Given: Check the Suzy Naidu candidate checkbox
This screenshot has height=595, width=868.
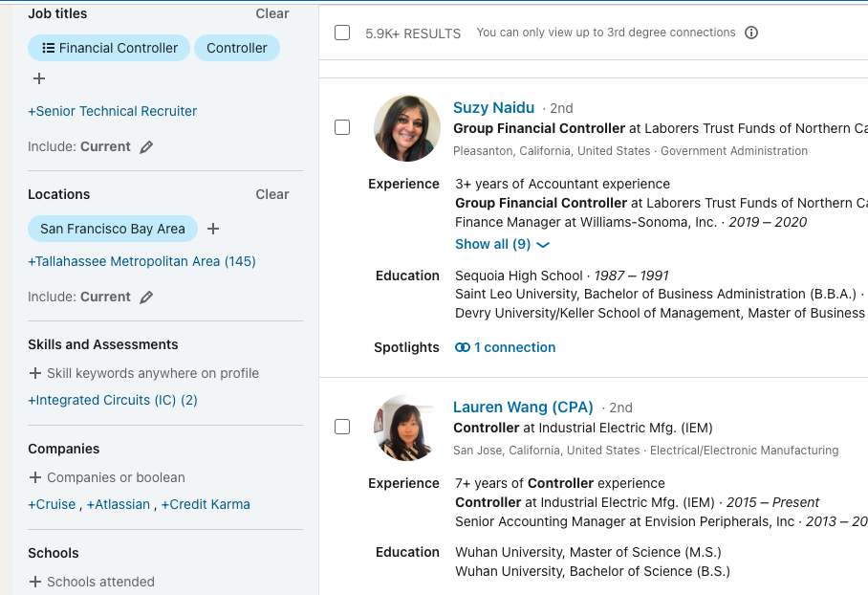Looking at the screenshot, I should tap(342, 127).
